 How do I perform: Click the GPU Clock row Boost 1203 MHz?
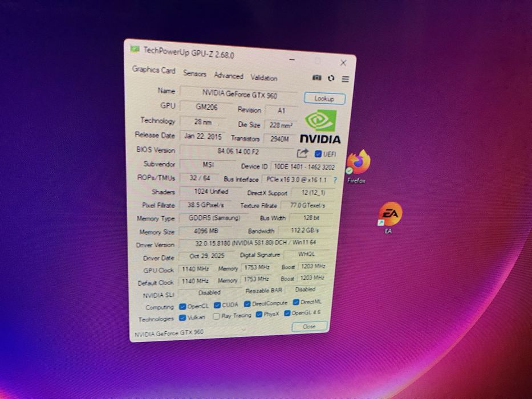(312, 266)
